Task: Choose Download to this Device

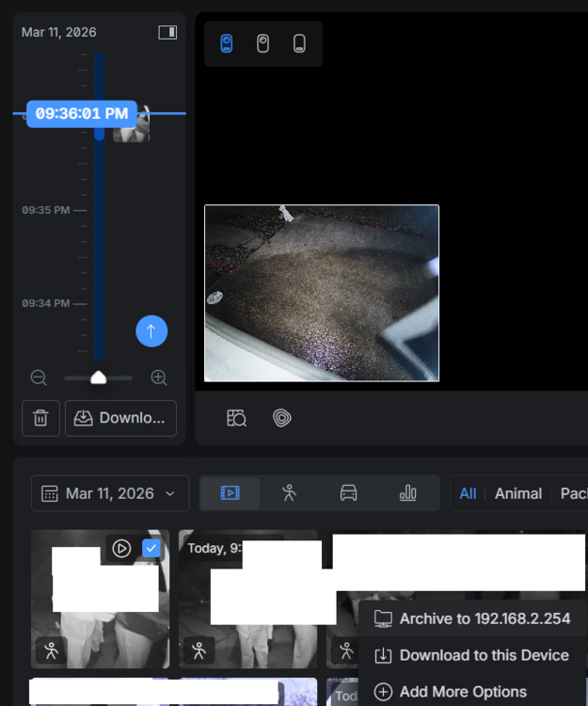Action: (x=473, y=655)
